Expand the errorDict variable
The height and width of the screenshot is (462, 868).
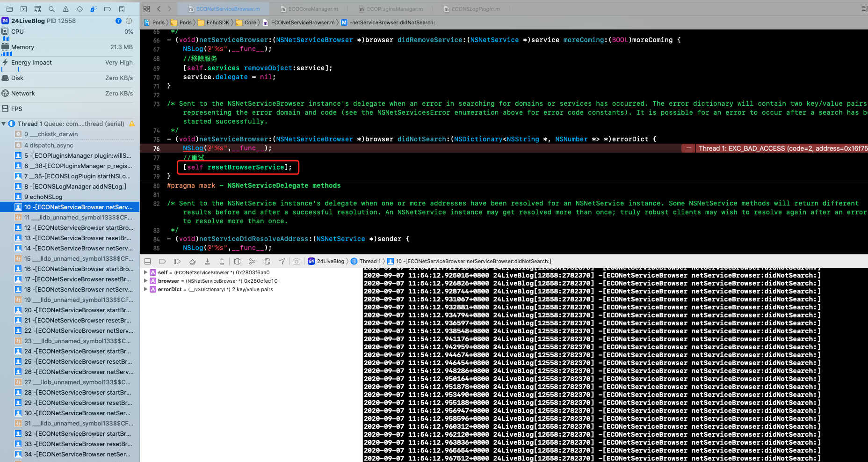[145, 289]
